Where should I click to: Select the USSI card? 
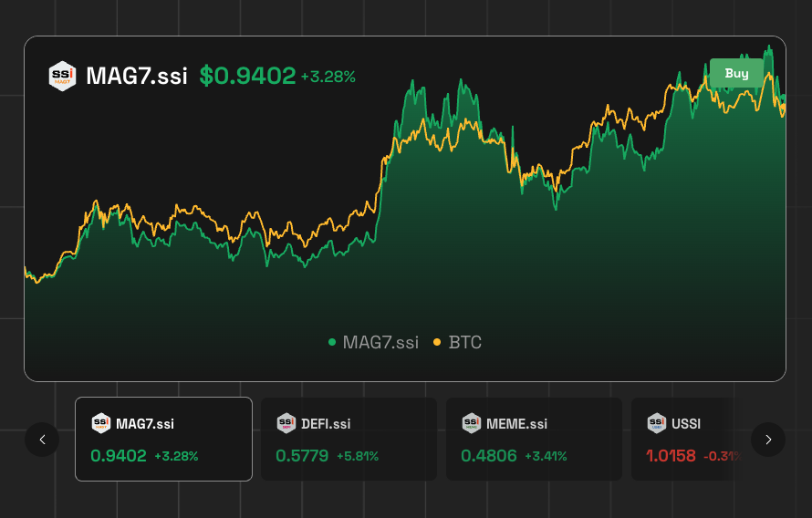[686, 440]
